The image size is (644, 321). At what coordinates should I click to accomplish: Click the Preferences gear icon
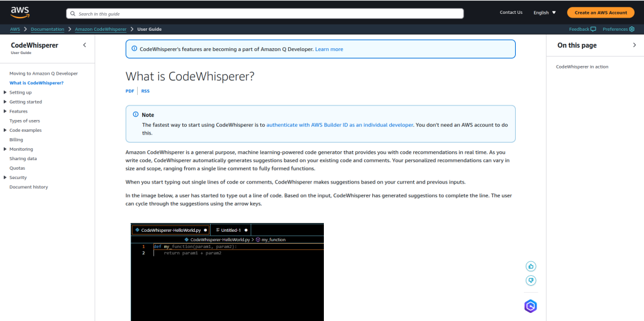[x=631, y=29]
